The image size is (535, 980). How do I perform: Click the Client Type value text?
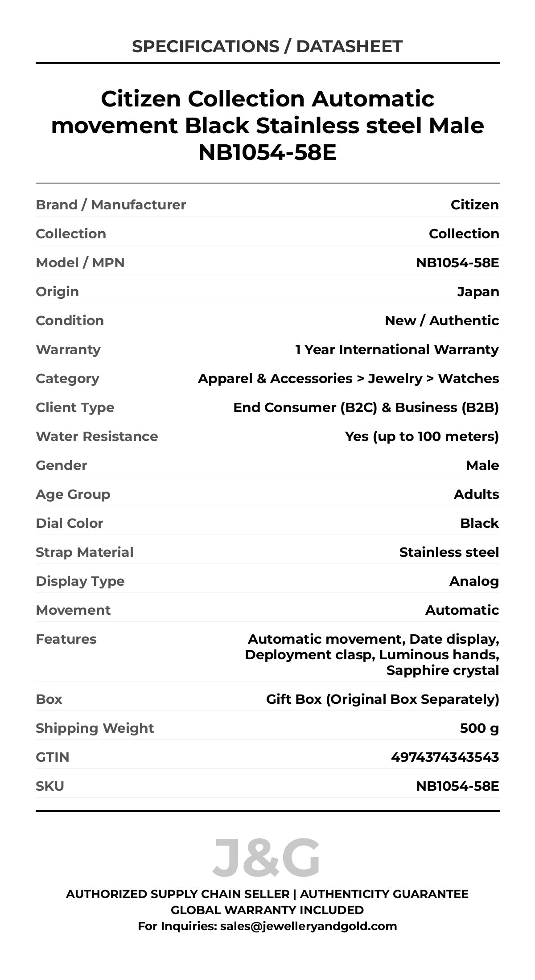point(366,408)
